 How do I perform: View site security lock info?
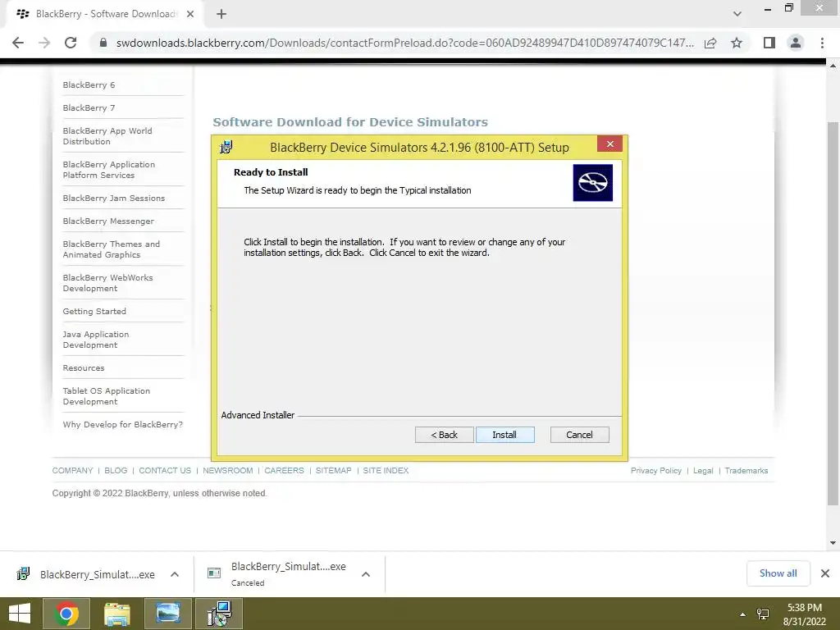(x=103, y=43)
